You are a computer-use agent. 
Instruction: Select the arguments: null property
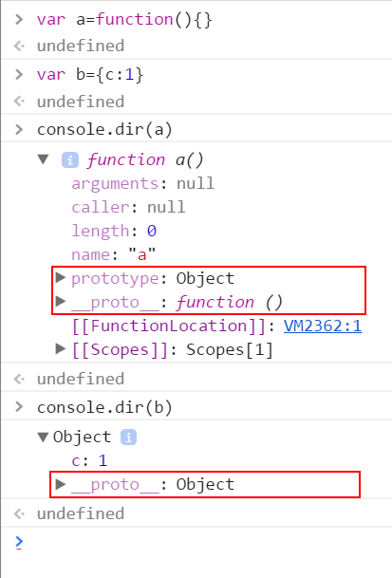point(143,183)
